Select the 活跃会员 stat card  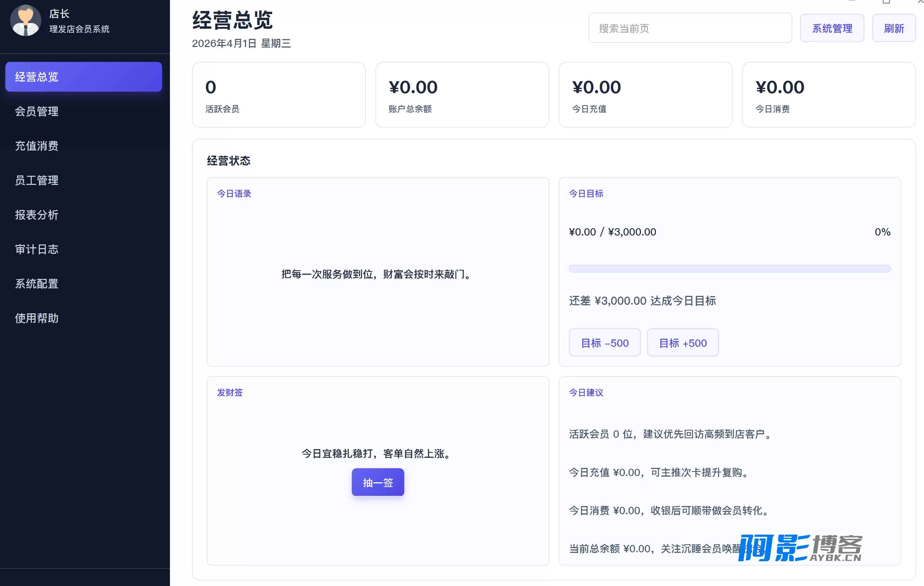tap(279, 95)
